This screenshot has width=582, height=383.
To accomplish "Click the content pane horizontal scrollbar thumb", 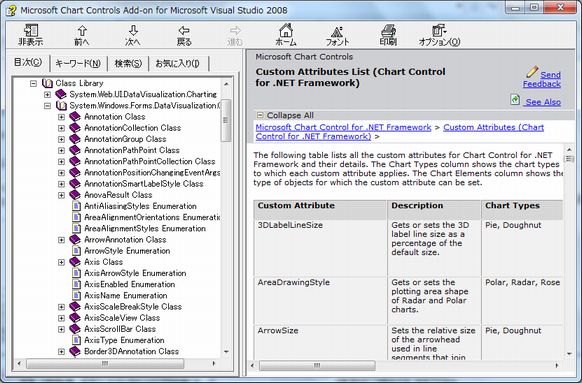I will pyautogui.click(x=317, y=366).
